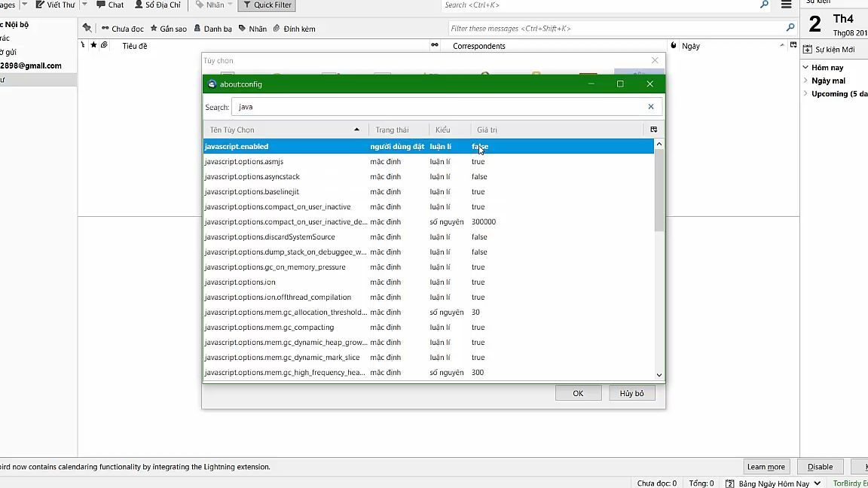868x488 pixels.
Task: Click the thread column header icon
Action: (x=83, y=45)
